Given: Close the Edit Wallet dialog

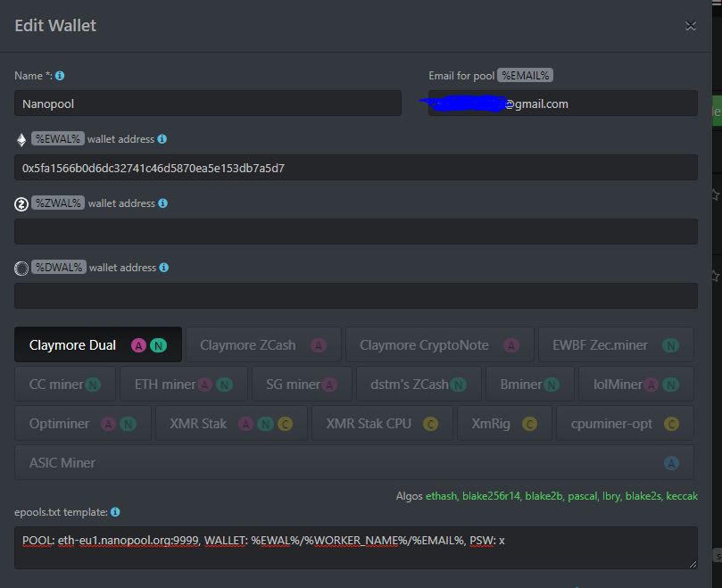Looking at the screenshot, I should (x=690, y=26).
